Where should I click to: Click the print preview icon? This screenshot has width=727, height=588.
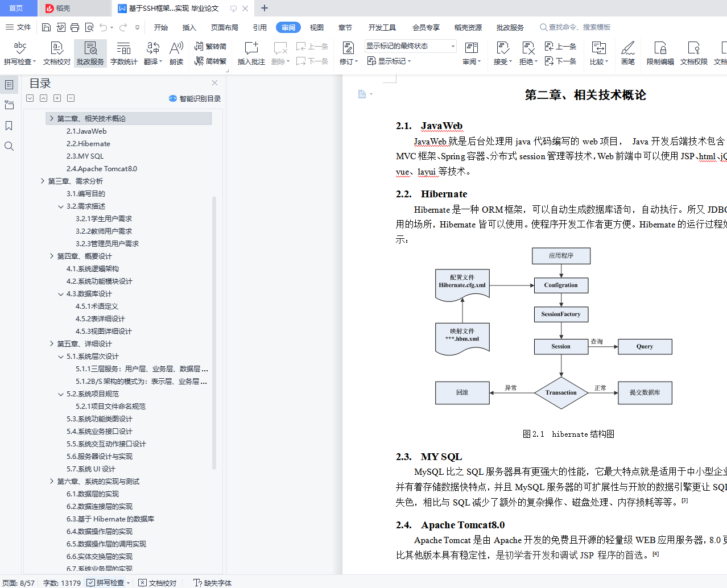click(x=89, y=27)
